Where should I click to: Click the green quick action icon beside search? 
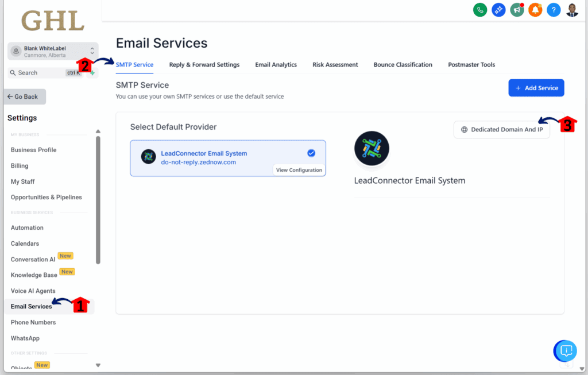[92, 73]
